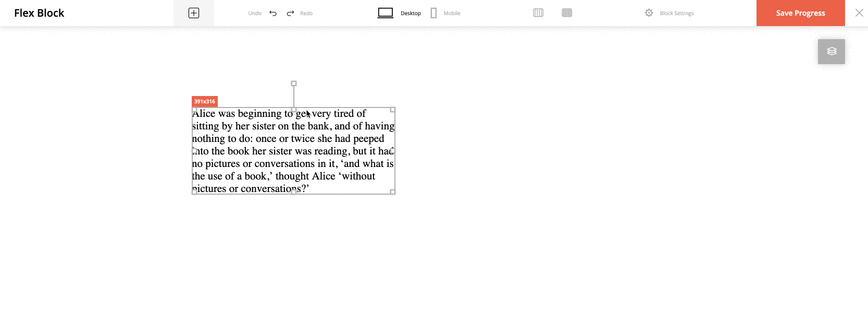Click the line "the use of a book,"
Viewport: 868px width, 323px height.
tap(232, 176)
